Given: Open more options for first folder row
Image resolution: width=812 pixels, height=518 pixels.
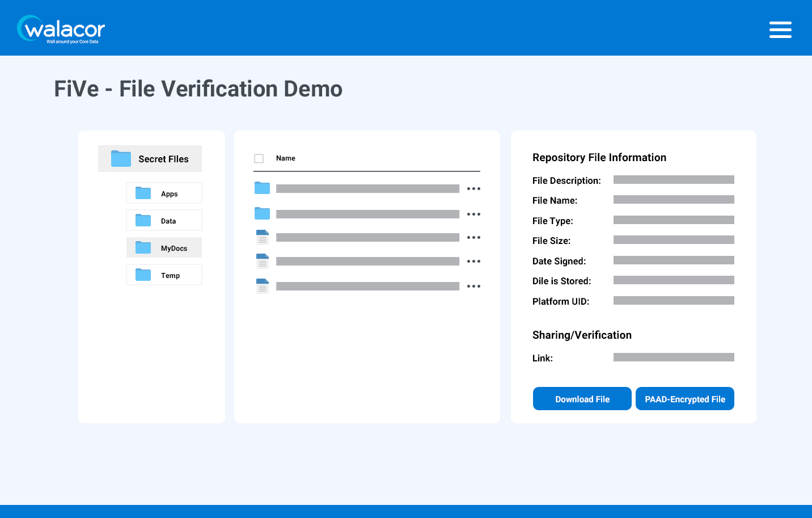Looking at the screenshot, I should click(473, 189).
